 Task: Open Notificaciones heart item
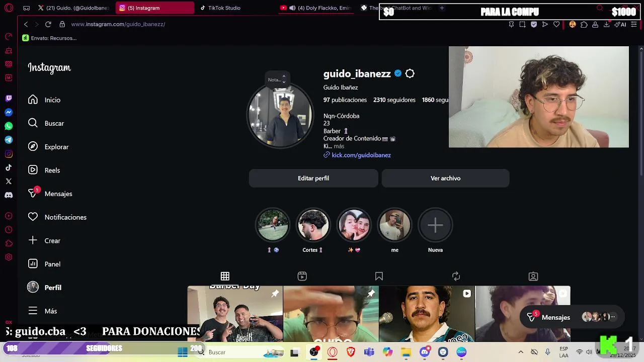pyautogui.click(x=57, y=217)
